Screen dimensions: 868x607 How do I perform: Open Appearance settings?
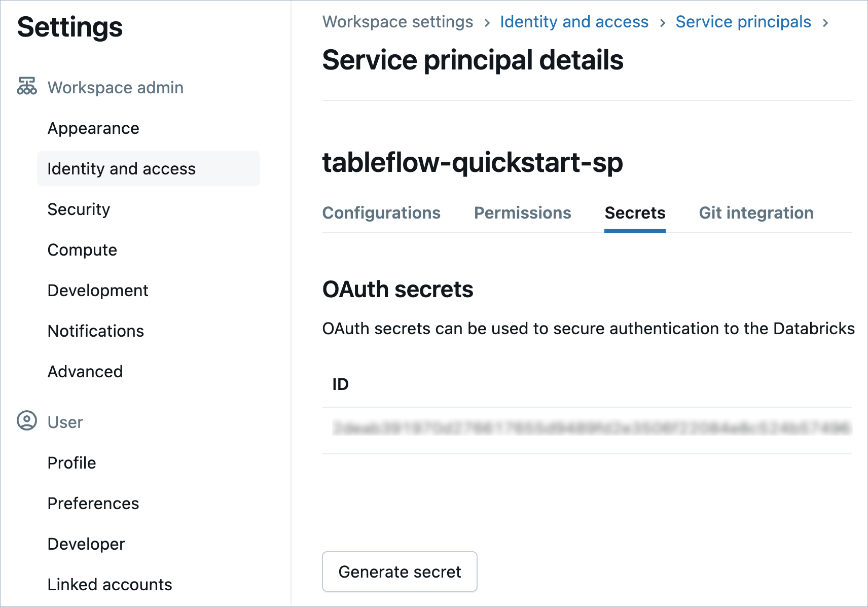(x=93, y=128)
